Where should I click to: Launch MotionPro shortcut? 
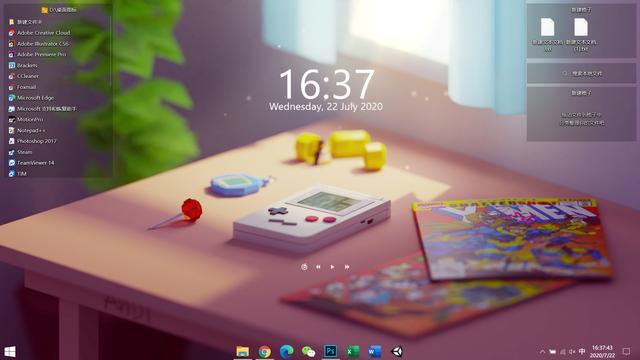tap(26, 120)
